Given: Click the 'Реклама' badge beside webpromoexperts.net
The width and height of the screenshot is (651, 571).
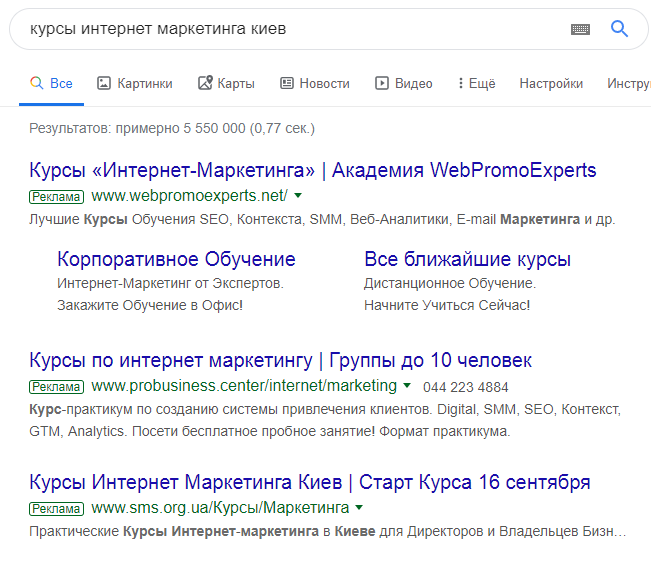Looking at the screenshot, I should 57,196.
